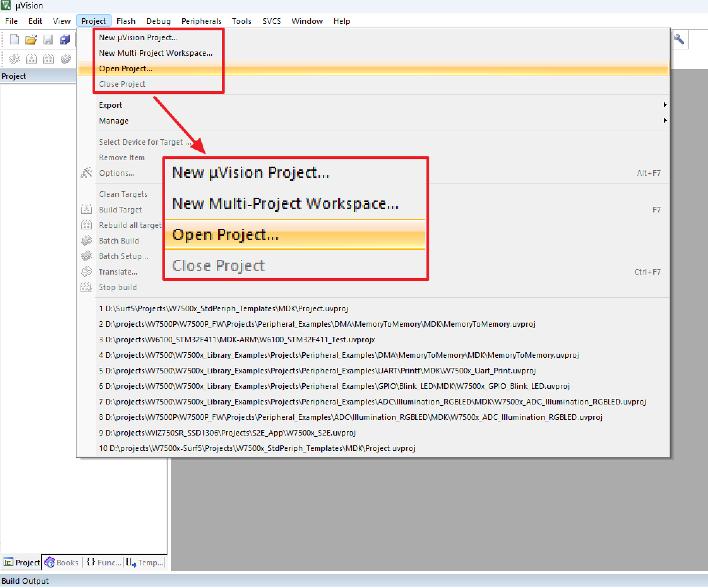Click the wrench configuration icon in toolbar
Image resolution: width=708 pixels, height=588 pixels.
pos(679,39)
